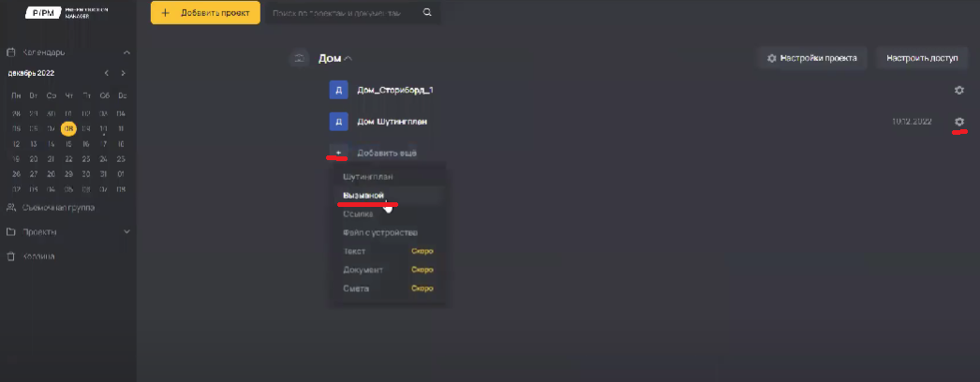Open the gear settings for Дом Шутингплан
Screen dimensions: 980x382
[959, 121]
